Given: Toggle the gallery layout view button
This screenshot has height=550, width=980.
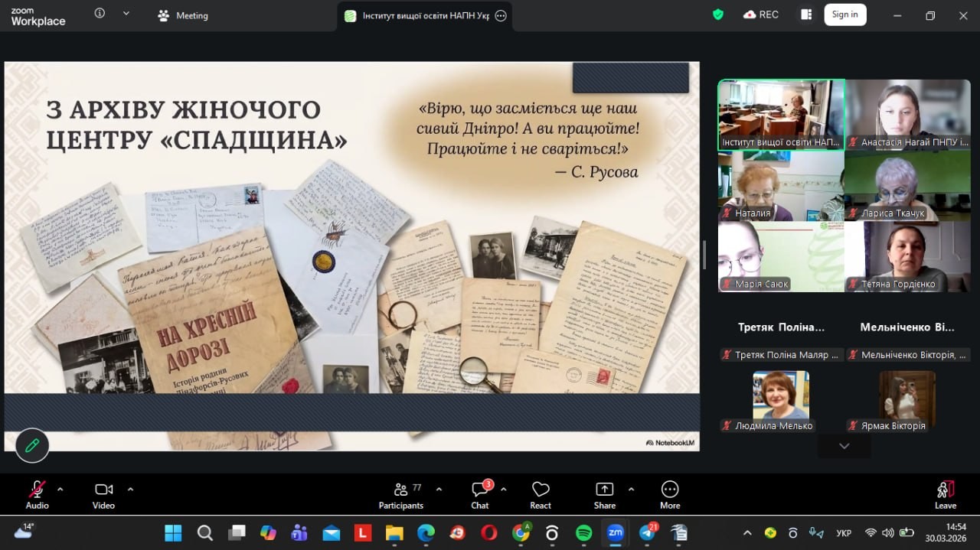Looking at the screenshot, I should pyautogui.click(x=805, y=15).
